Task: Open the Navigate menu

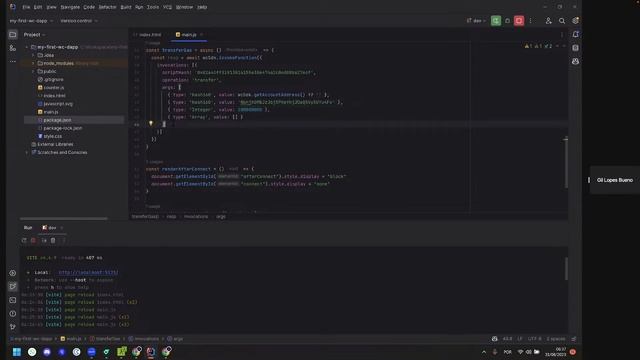Action: (x=70, y=7)
